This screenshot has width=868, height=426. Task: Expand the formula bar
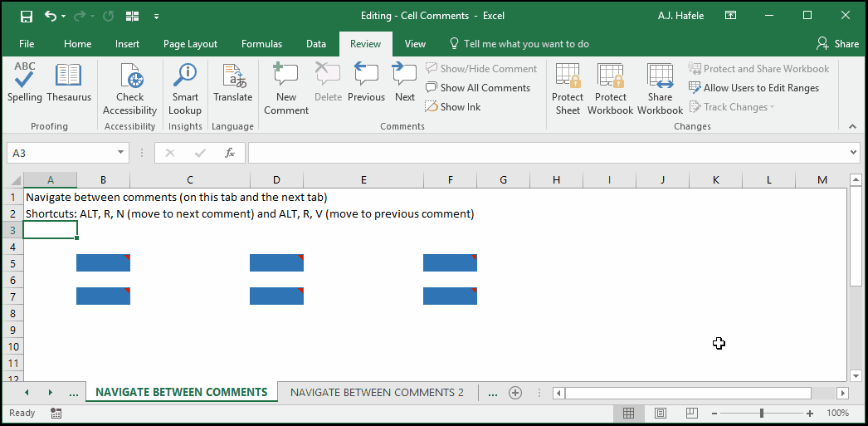tap(853, 152)
